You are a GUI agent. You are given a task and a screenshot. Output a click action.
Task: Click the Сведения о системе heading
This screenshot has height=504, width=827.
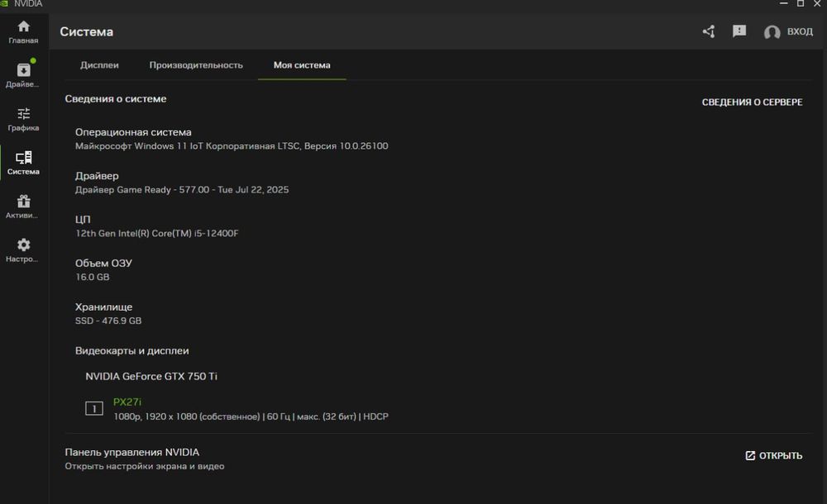click(x=116, y=98)
